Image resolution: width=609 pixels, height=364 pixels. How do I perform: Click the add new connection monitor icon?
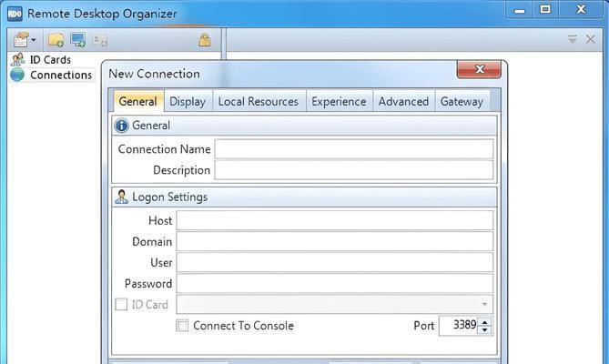(x=78, y=39)
